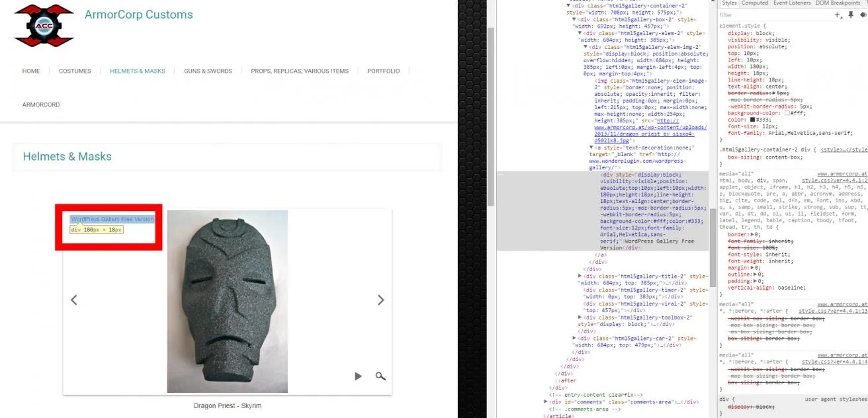Image resolution: width=868 pixels, height=418 pixels.
Task: Click the ArmorCorp Customs ACC logo
Action: coord(44,25)
